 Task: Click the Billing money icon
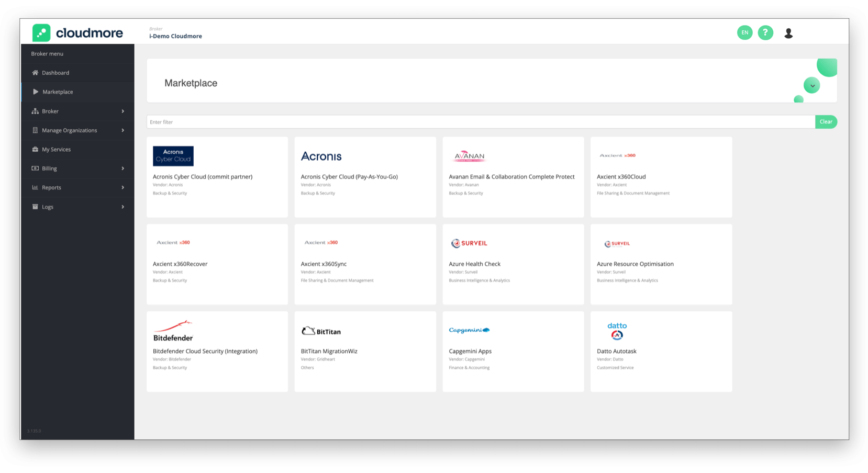tap(35, 168)
